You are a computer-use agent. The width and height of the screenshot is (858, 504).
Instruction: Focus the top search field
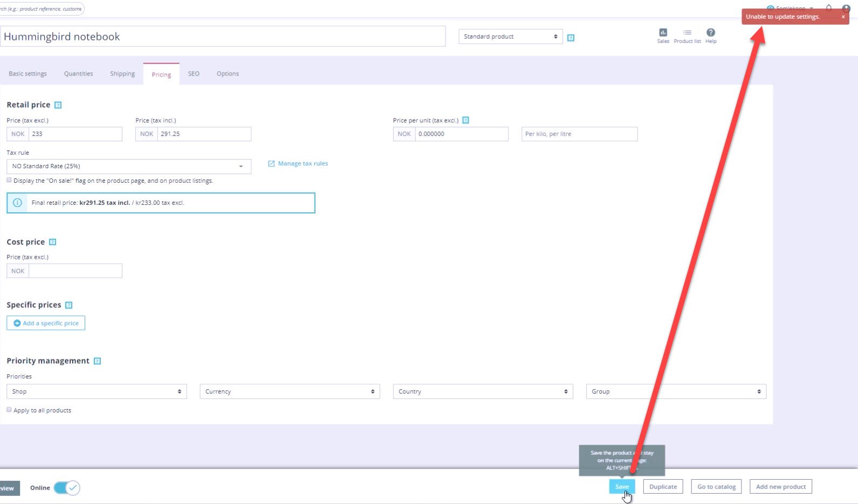tap(42, 9)
